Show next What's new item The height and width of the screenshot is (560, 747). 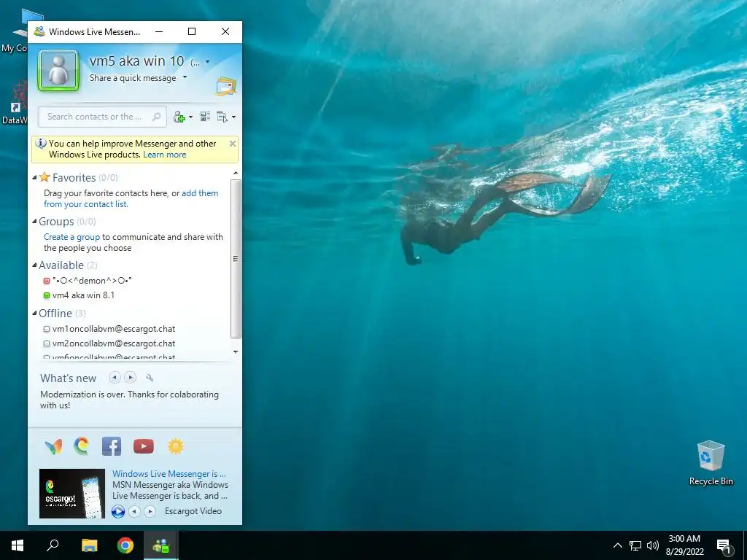coord(130,378)
